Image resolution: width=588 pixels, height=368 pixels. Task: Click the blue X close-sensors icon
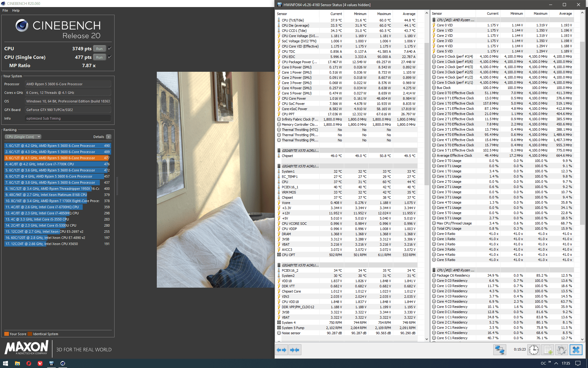click(576, 350)
